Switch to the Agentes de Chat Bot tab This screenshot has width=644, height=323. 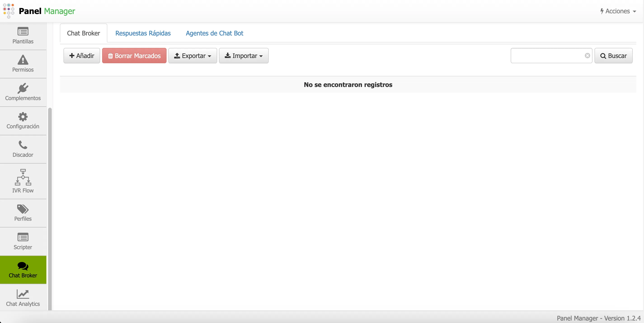[214, 33]
